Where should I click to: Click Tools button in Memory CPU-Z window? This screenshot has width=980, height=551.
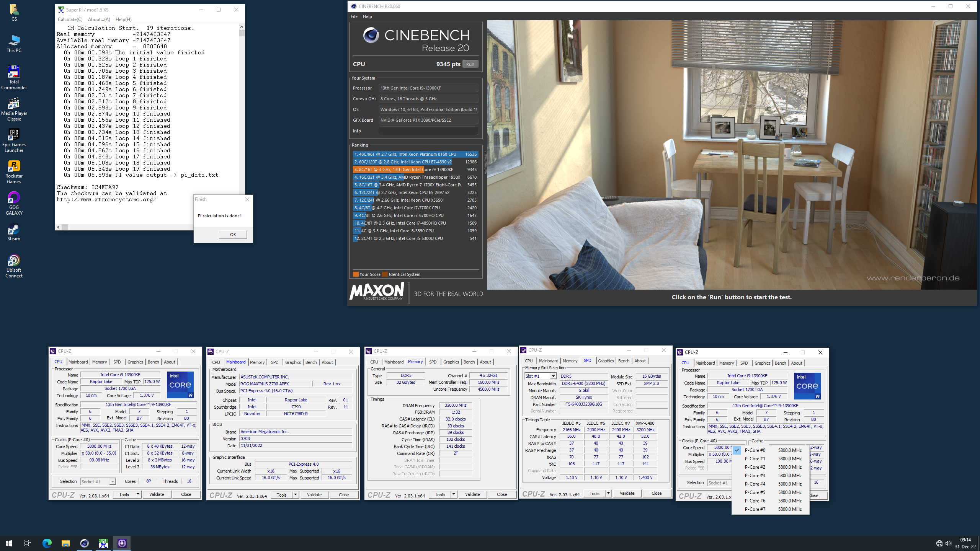click(x=440, y=495)
